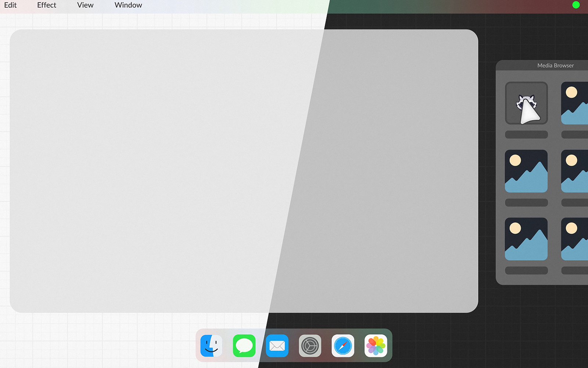
Task: Open the Finder icon in the dock
Action: (211, 346)
